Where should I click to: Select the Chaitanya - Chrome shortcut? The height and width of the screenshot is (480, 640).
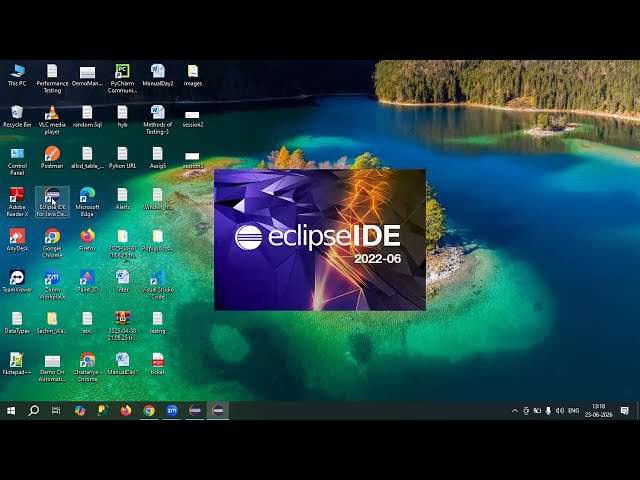87,367
